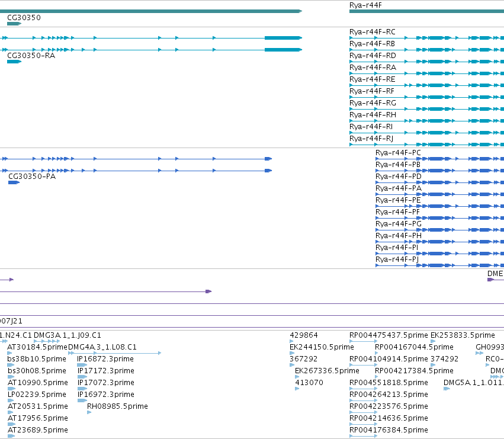The width and height of the screenshot is (504, 439).
Task: Click EST bs38b10.5prime
Action: tap(37, 359)
